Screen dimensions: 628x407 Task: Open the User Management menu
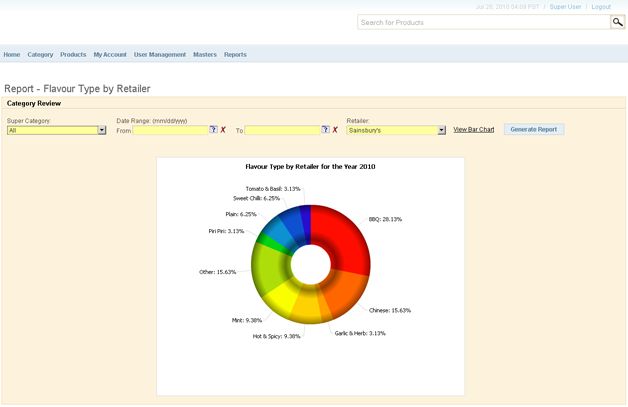(x=160, y=54)
